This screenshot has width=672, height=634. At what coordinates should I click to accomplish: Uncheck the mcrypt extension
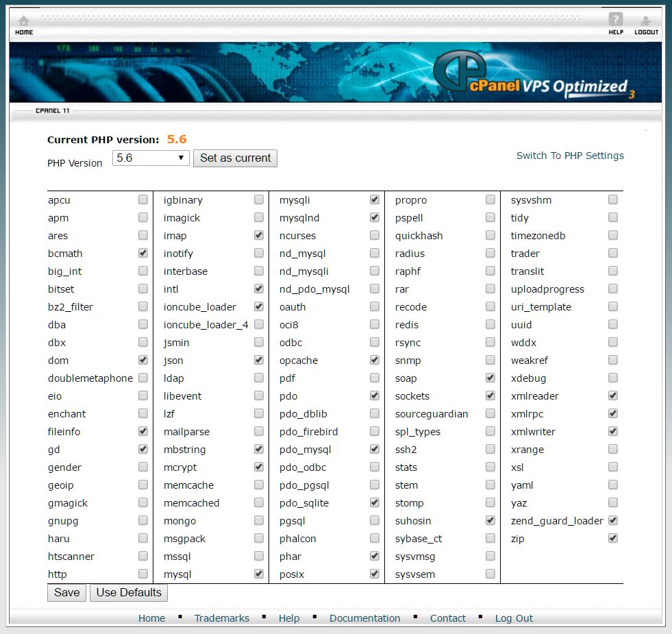(x=259, y=467)
